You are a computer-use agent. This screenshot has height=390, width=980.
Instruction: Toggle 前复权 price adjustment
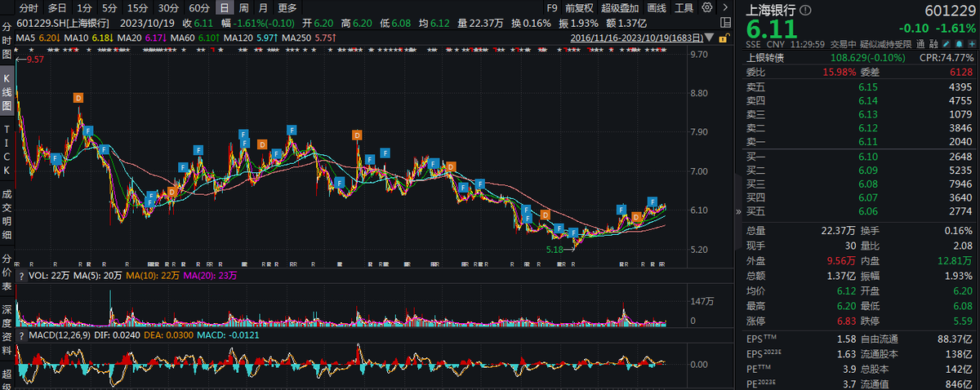[x=580, y=8]
